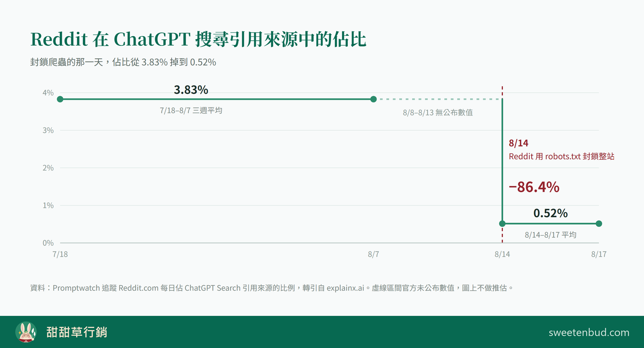This screenshot has height=348, width=644.
Task: Click the 0% y-axis label
Action: click(x=48, y=243)
